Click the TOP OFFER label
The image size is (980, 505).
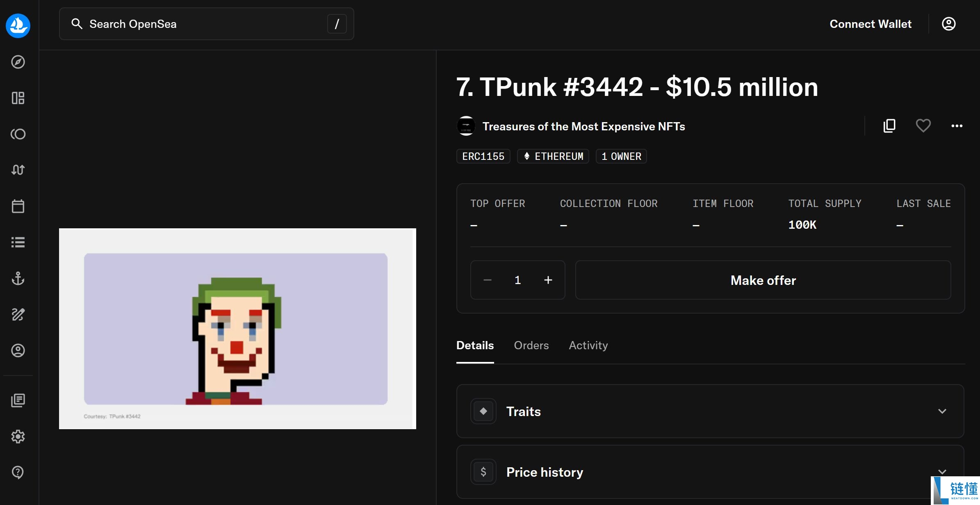point(498,203)
